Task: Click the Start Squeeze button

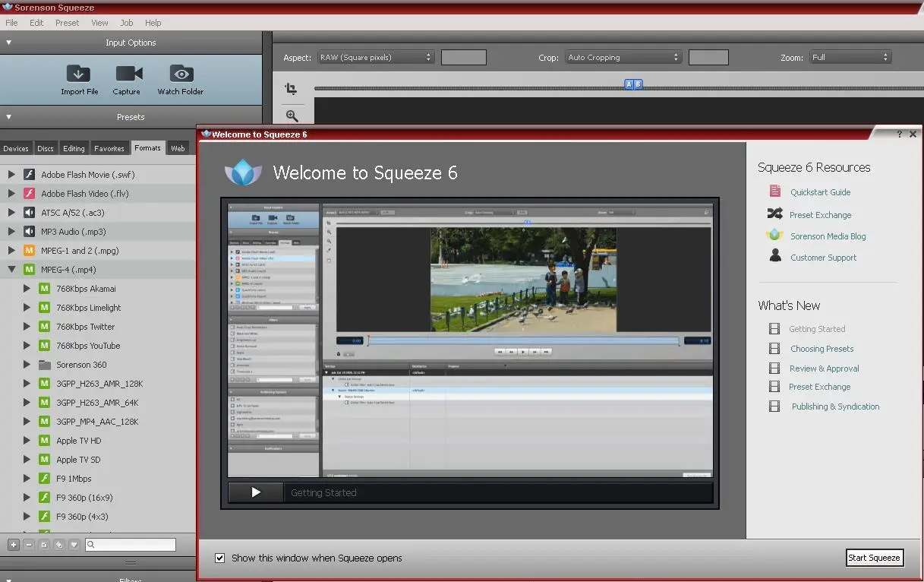Action: (x=874, y=558)
